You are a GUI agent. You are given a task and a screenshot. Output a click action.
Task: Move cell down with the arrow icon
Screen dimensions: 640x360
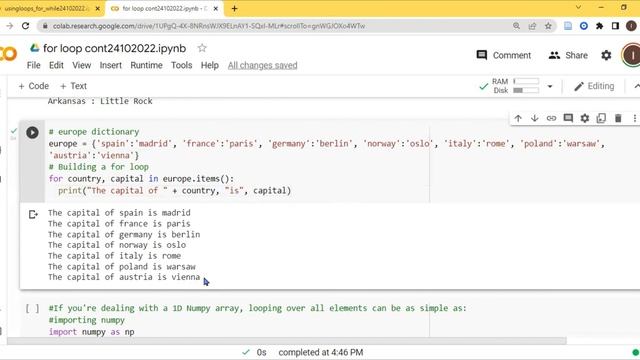coord(535,118)
